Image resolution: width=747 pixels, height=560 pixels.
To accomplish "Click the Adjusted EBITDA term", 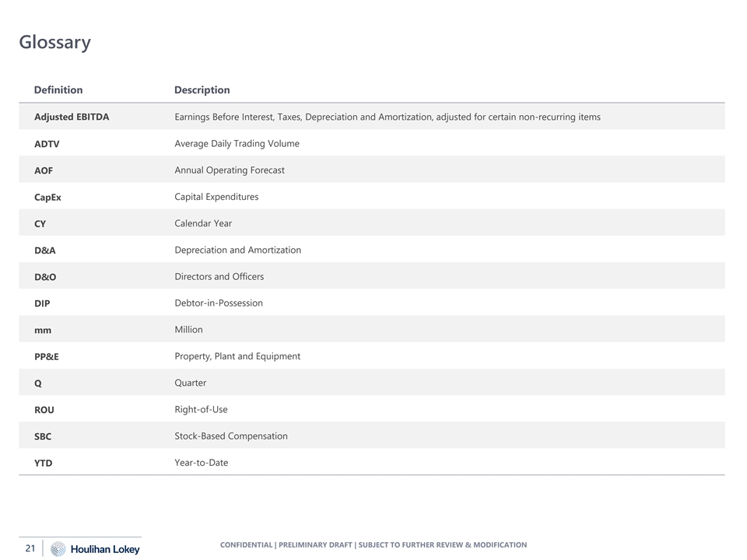I will (72, 117).
